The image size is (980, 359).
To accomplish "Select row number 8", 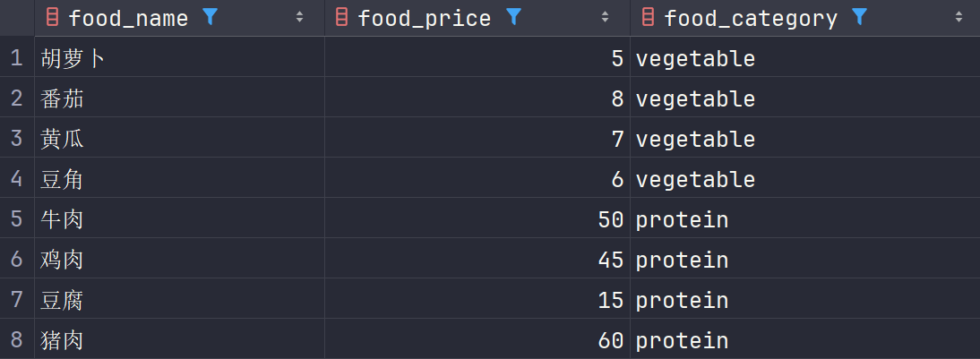I will tap(16, 340).
